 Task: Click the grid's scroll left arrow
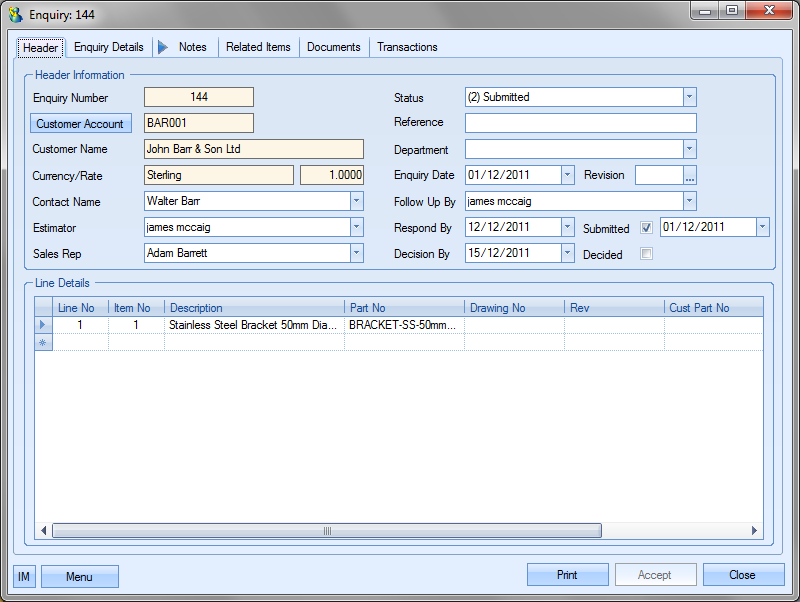44,531
